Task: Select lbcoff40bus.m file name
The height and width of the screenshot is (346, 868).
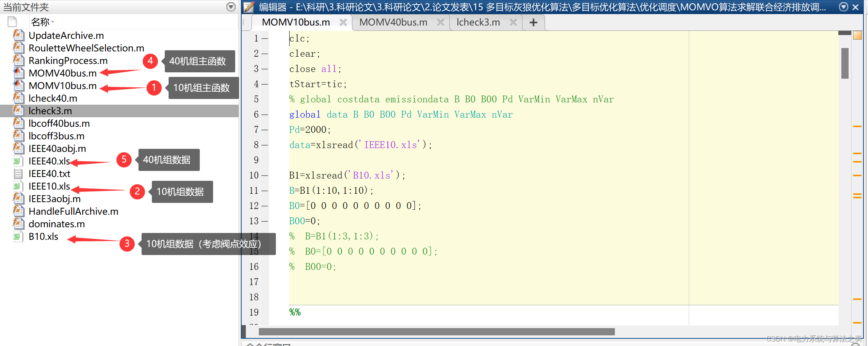Action: tap(59, 123)
